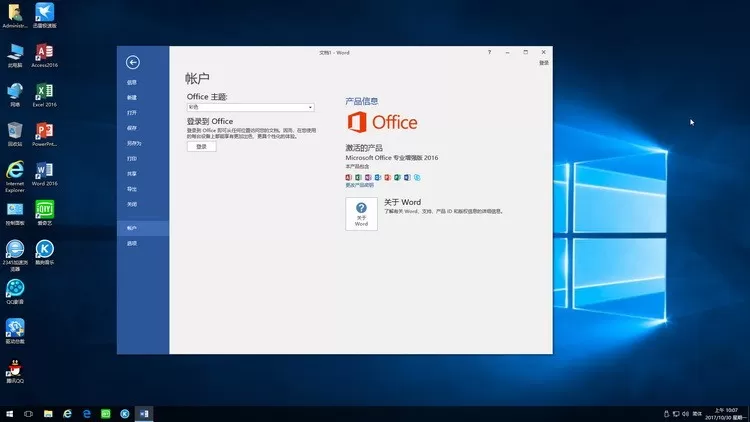Select the Word 2016 desktop shortcut

[x=44, y=174]
